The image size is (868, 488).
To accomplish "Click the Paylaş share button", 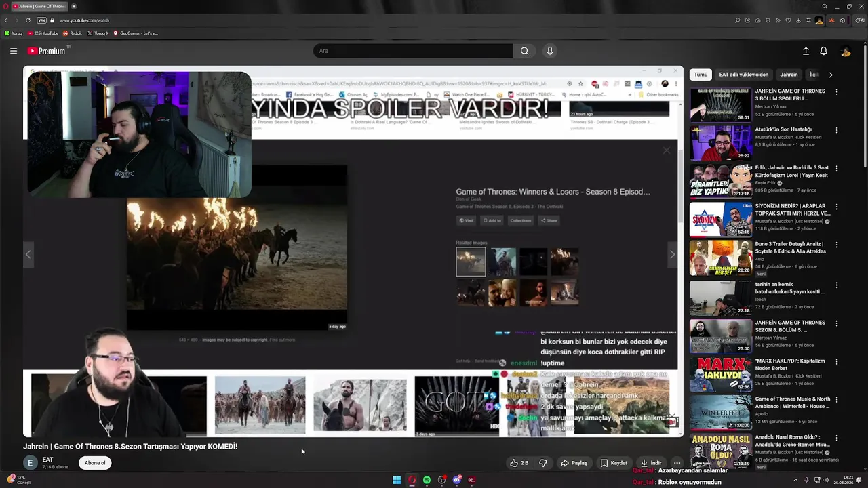I will click(x=574, y=463).
